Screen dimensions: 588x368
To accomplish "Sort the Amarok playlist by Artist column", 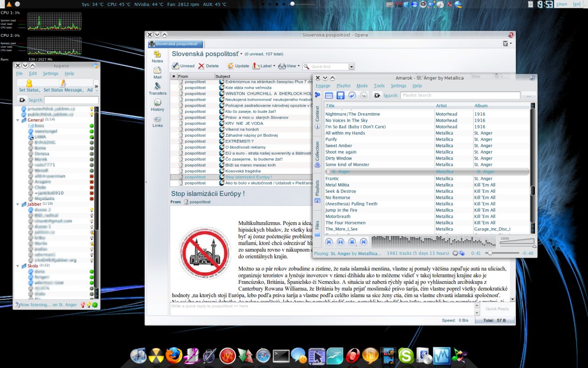I will (454, 106).
